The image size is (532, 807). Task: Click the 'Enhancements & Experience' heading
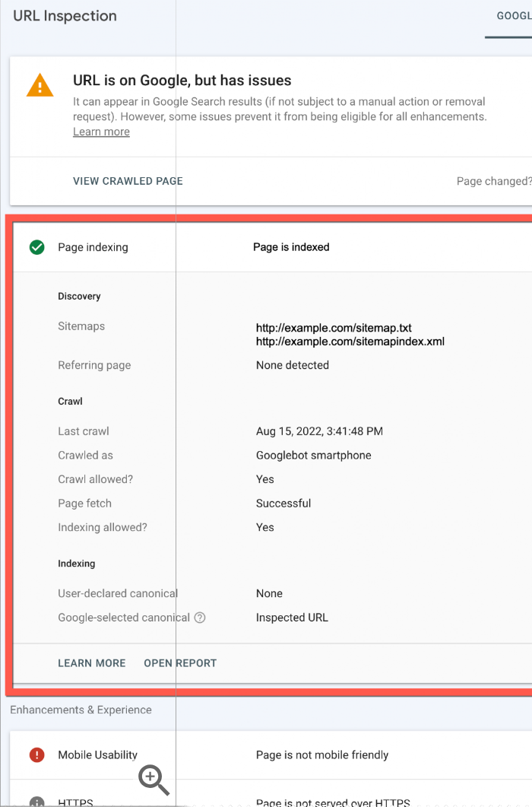coord(81,710)
